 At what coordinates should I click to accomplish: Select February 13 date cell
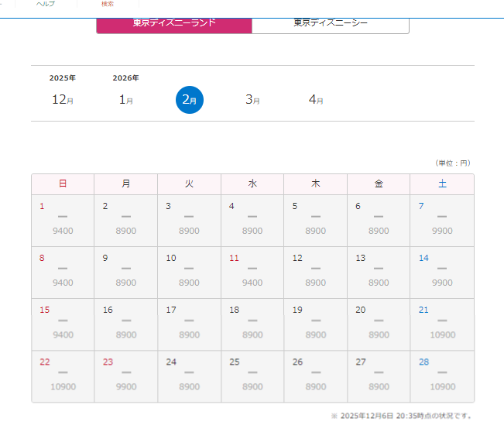pos(379,273)
